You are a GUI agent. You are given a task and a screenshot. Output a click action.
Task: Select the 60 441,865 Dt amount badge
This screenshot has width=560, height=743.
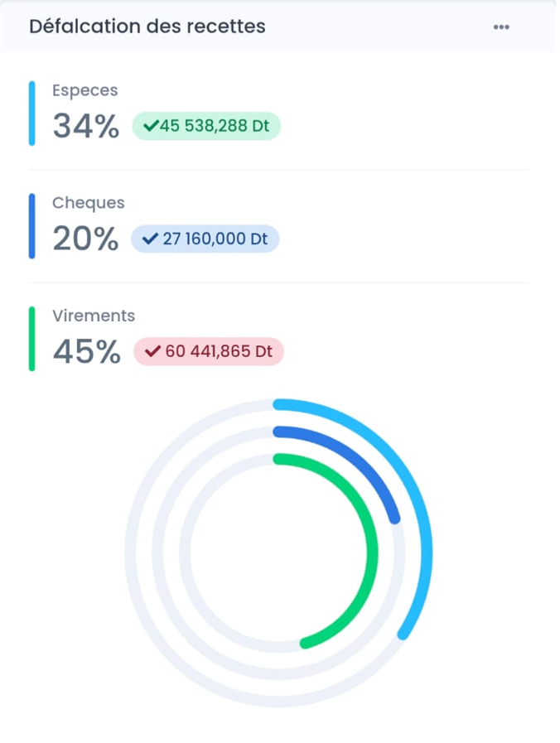[x=209, y=351]
